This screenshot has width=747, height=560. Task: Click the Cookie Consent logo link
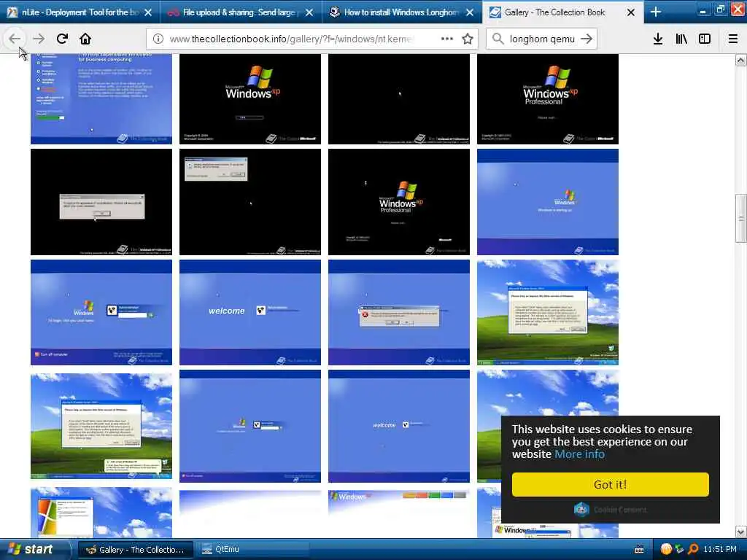pyautogui.click(x=611, y=510)
